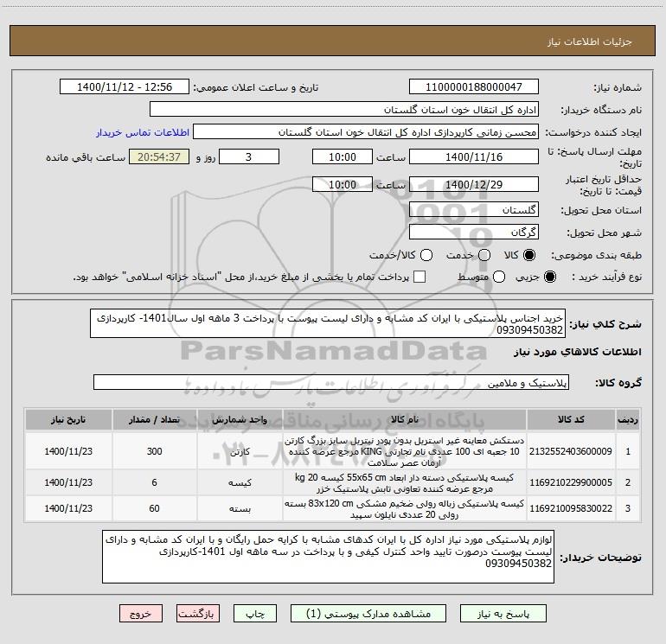Click the ردیف column header
The height and width of the screenshot is (644, 666).
coord(628,419)
